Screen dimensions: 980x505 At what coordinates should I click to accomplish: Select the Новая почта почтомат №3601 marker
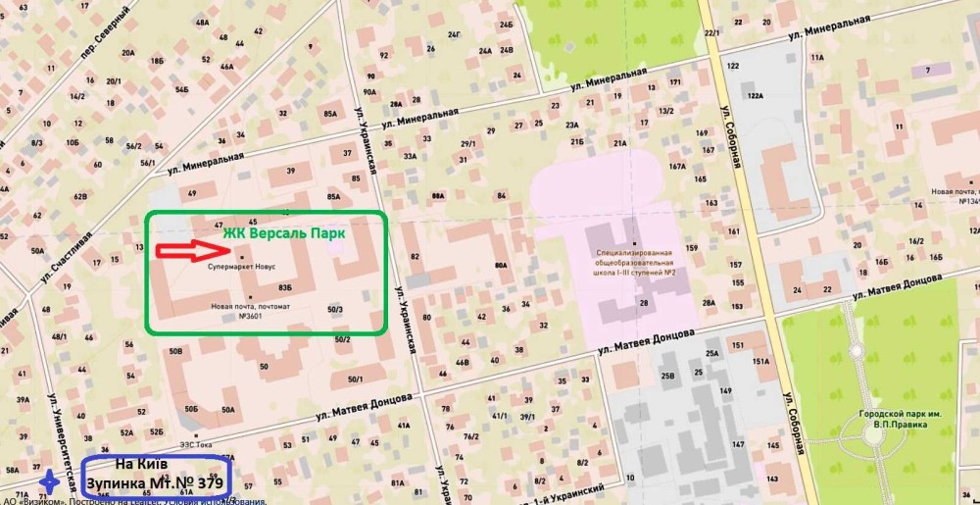coord(251,297)
